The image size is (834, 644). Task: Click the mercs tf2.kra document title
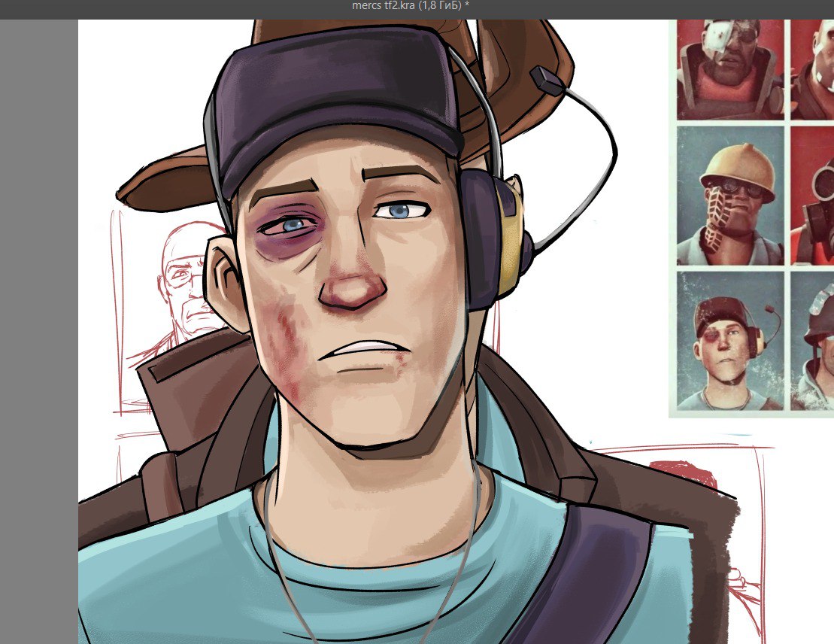pos(410,6)
